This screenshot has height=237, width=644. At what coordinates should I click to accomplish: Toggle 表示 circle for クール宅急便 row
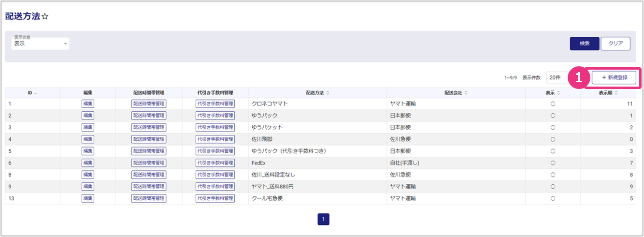(553, 198)
